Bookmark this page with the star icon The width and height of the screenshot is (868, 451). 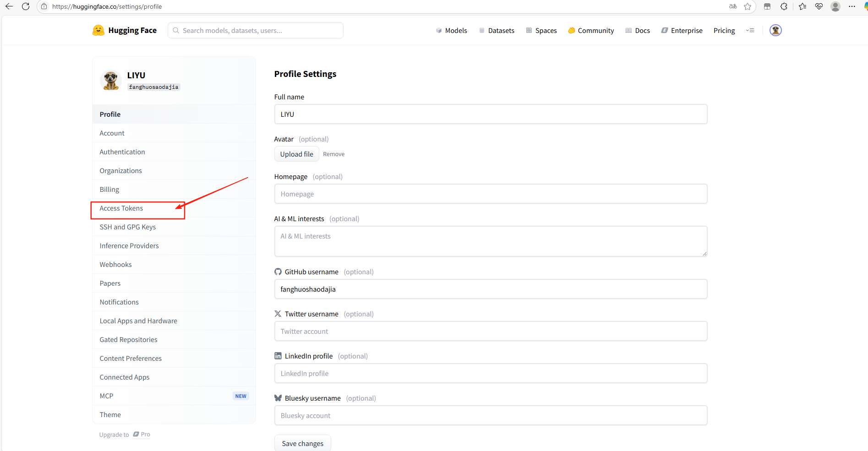(748, 6)
